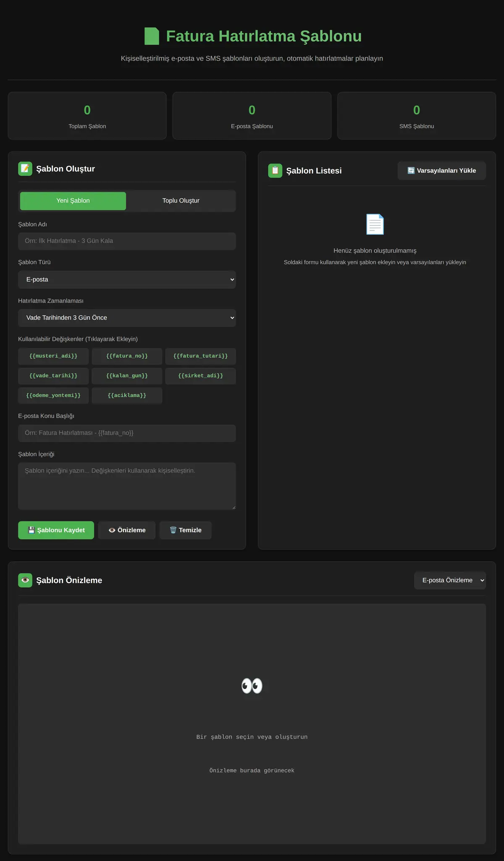
Task: Click into the Şablon İçeriği text area
Action: 127,486
